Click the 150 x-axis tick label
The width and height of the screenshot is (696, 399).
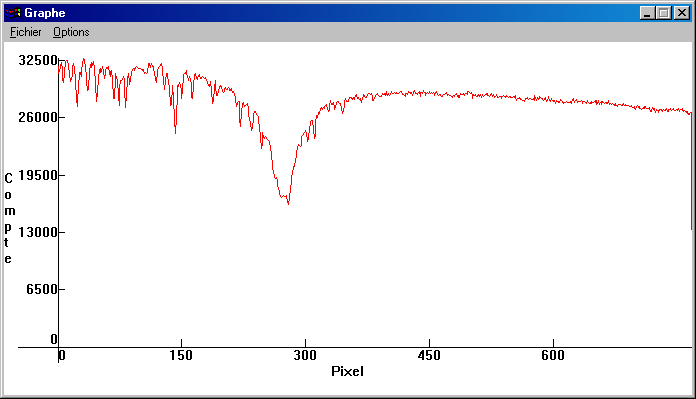pos(181,356)
